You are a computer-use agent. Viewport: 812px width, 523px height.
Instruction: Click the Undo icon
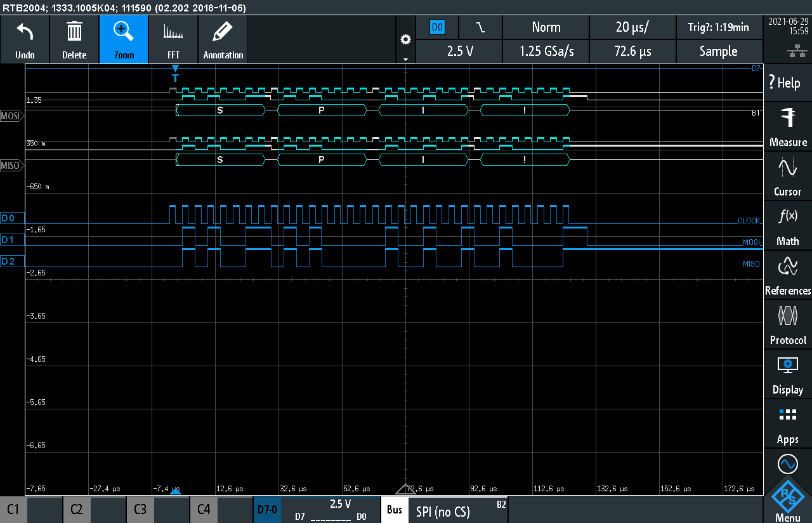[25, 39]
